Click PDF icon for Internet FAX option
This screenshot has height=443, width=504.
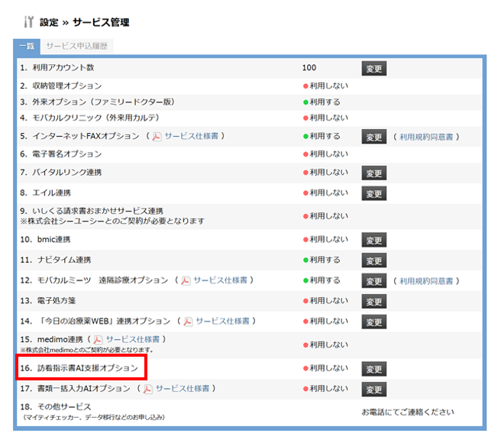coord(157,137)
